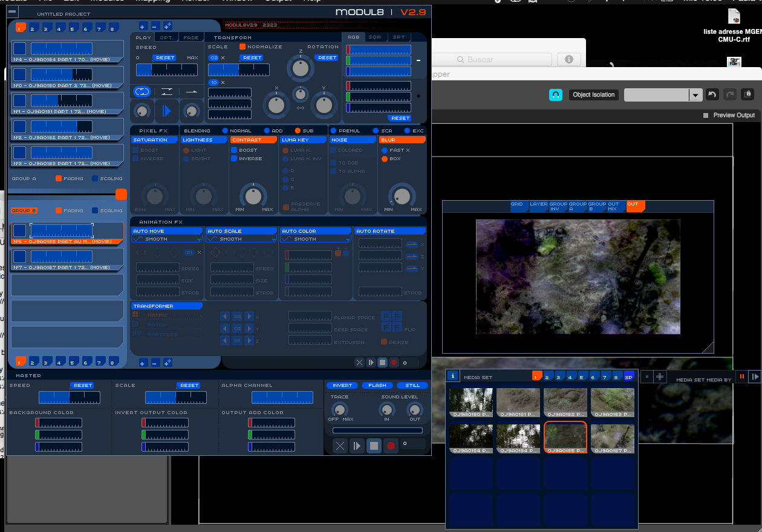
Task: Select the SUB blending radio button
Action: coord(298,131)
